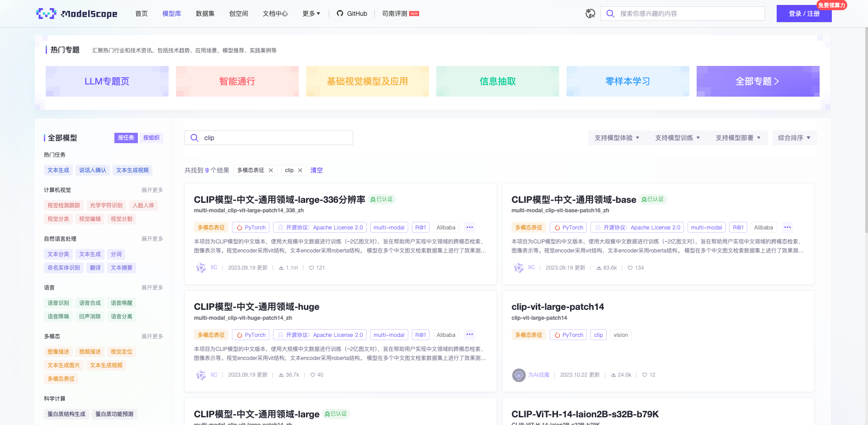Open LLM专题页 topic banner
The image size is (868, 425).
(107, 81)
